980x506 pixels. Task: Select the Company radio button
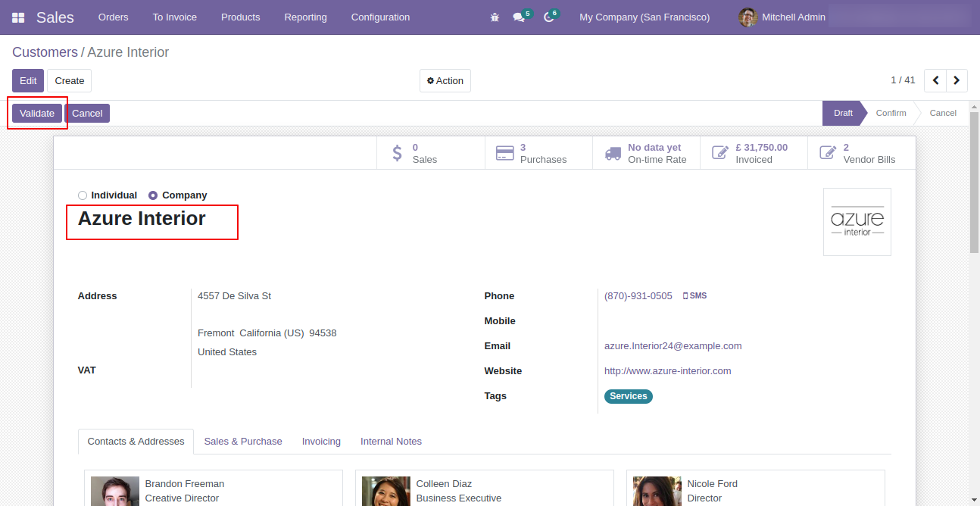(x=153, y=195)
